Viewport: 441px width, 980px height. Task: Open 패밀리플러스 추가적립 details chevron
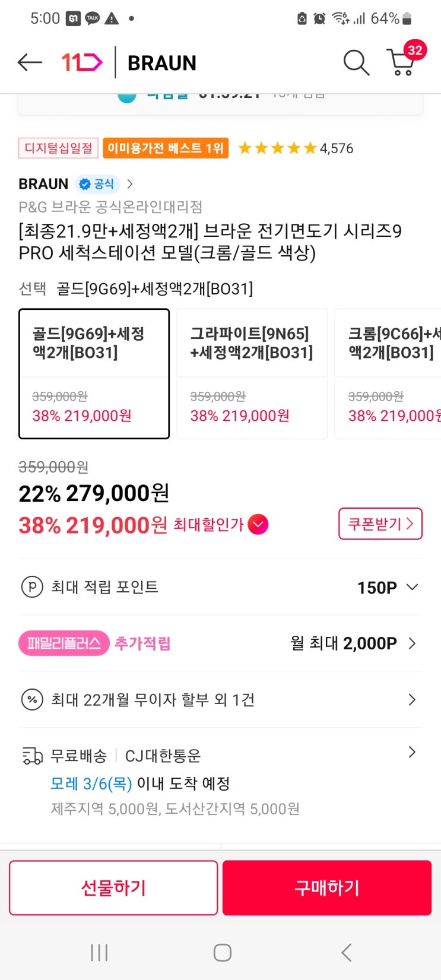point(412,643)
